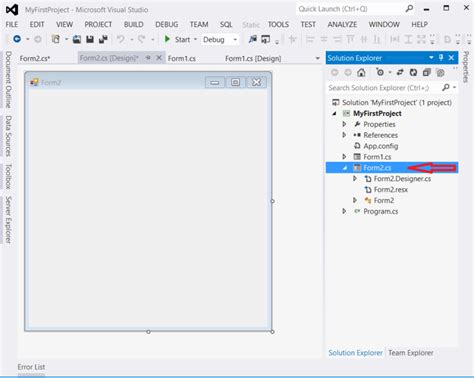Expand the Properties node in the tree
The image size is (474, 378).
click(x=344, y=124)
